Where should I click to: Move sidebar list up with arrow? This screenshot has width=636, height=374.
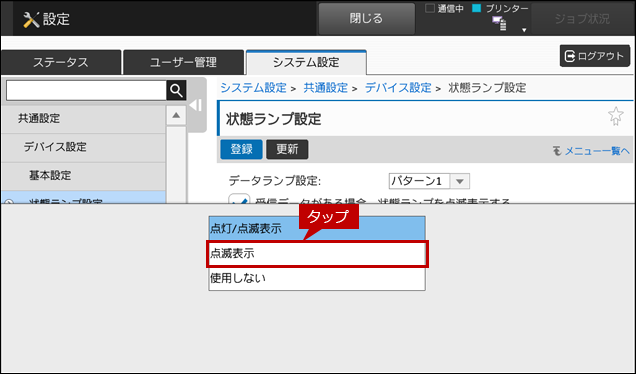coord(176,116)
